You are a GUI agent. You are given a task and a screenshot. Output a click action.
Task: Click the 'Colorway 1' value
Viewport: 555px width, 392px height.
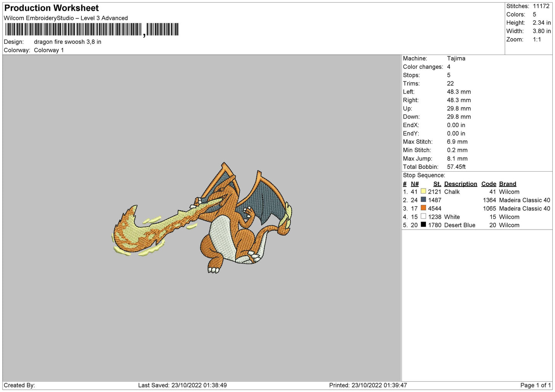(x=49, y=50)
